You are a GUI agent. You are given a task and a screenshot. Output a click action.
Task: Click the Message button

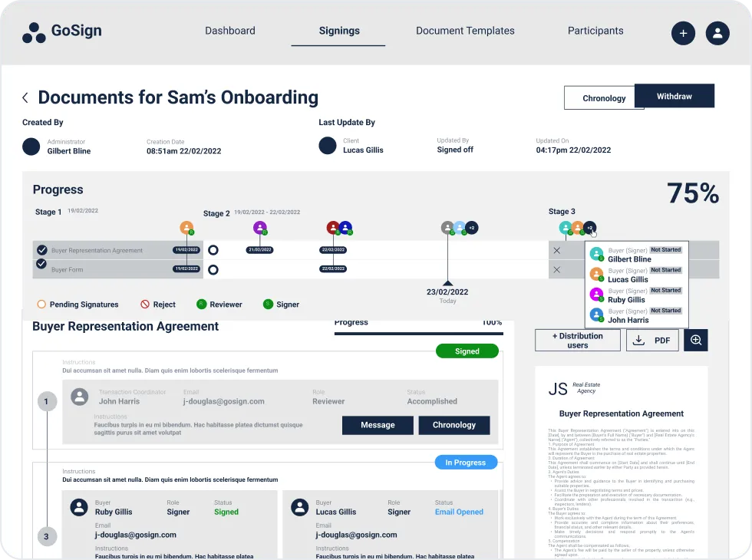pos(378,425)
